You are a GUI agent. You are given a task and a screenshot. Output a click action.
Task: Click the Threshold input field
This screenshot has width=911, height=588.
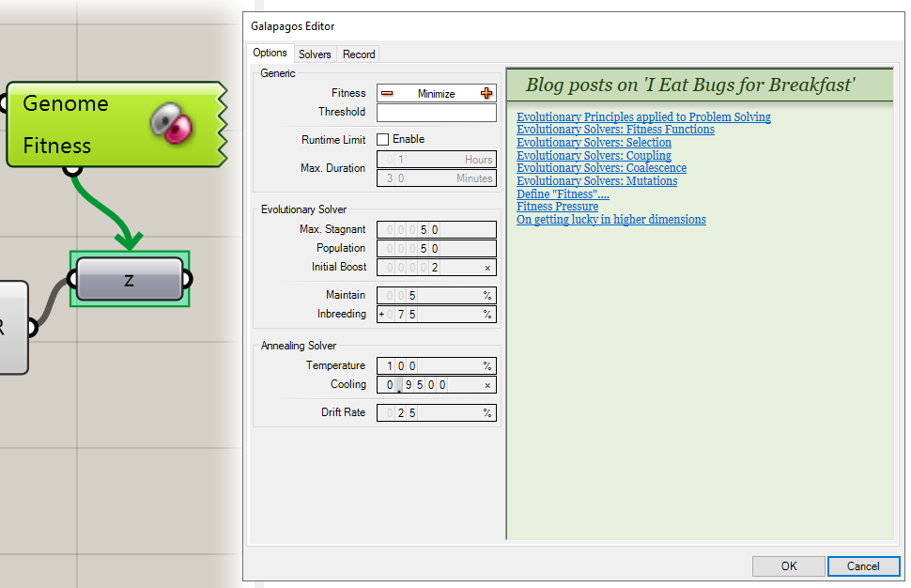436,113
